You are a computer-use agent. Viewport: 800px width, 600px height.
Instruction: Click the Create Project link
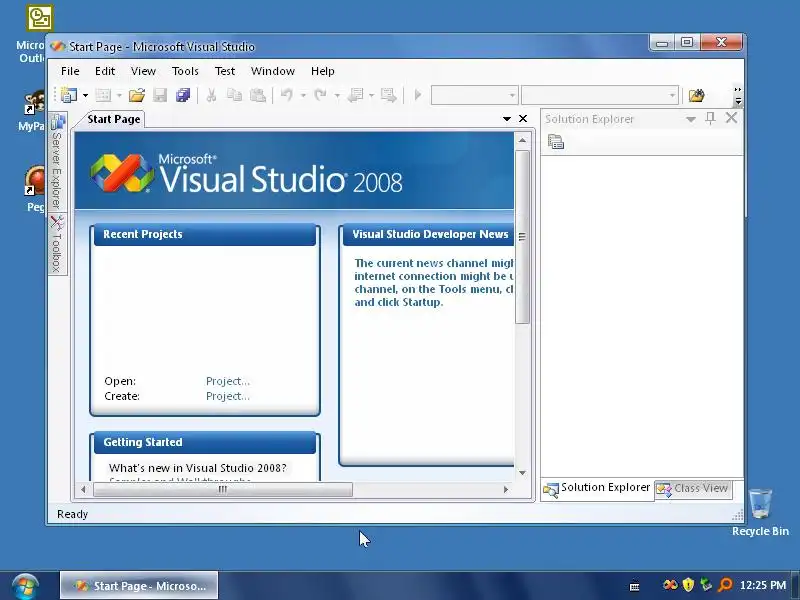click(228, 396)
